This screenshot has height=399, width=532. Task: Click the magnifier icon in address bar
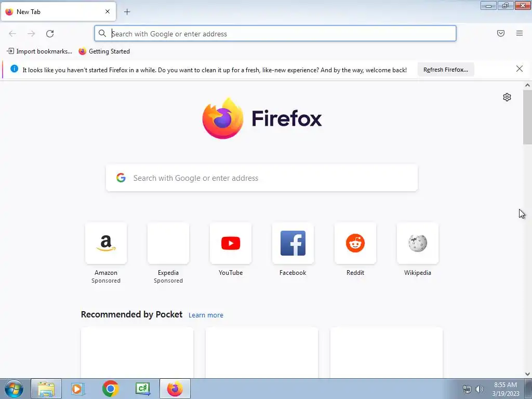(x=102, y=33)
